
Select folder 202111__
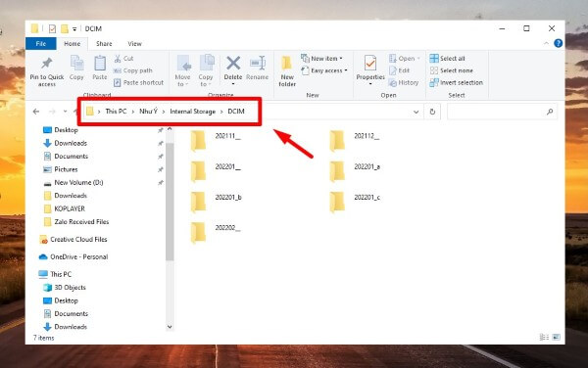216,140
